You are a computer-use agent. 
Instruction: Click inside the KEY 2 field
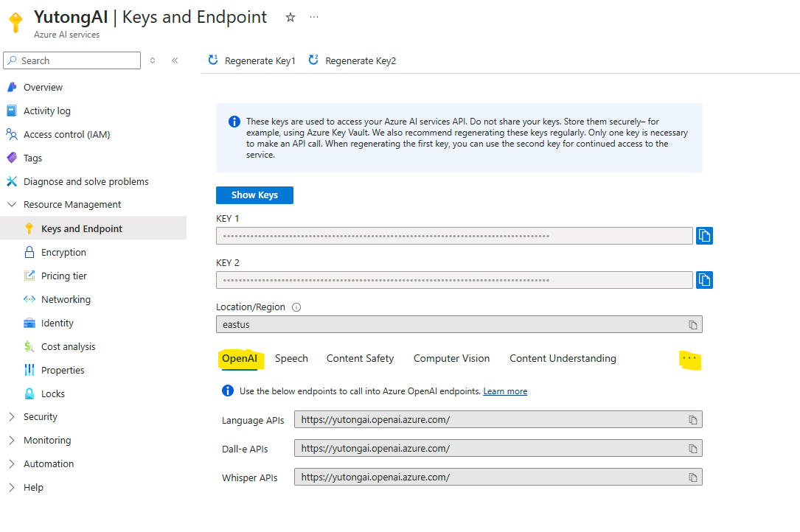coord(454,280)
